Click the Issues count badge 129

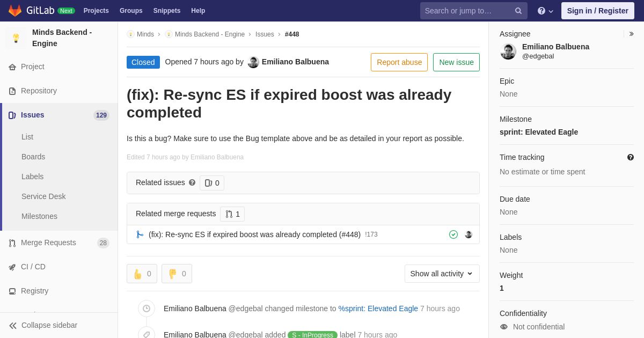(x=101, y=115)
